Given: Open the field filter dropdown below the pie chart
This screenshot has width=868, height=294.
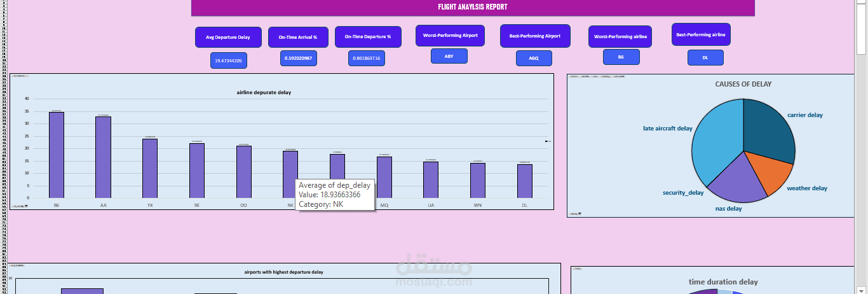Looking at the screenshot, I should pos(576,213).
